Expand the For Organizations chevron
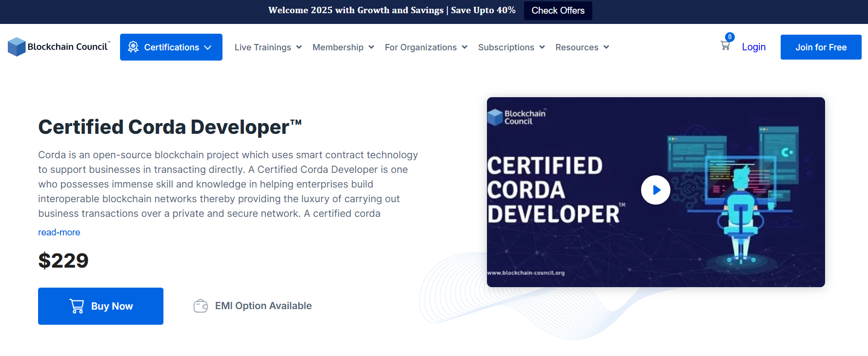 point(464,47)
